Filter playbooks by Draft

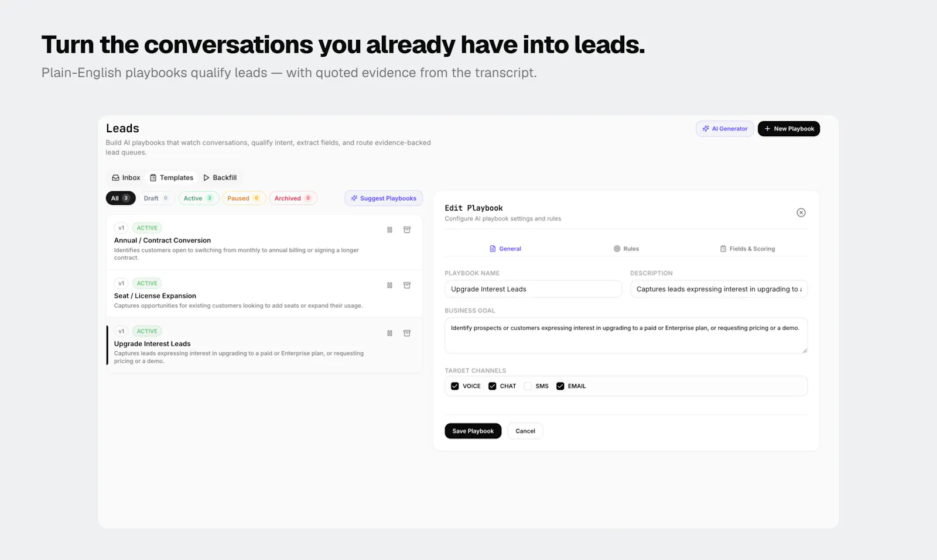pyautogui.click(x=156, y=198)
